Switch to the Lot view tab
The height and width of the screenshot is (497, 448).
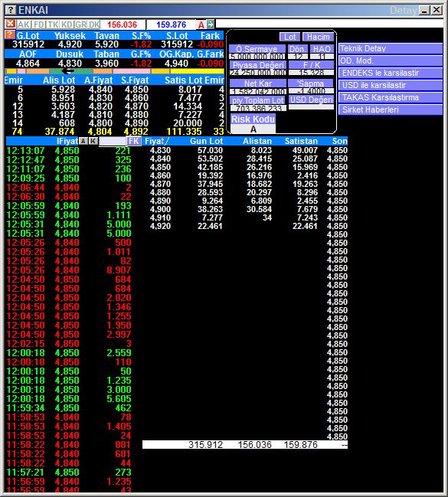pyautogui.click(x=289, y=37)
